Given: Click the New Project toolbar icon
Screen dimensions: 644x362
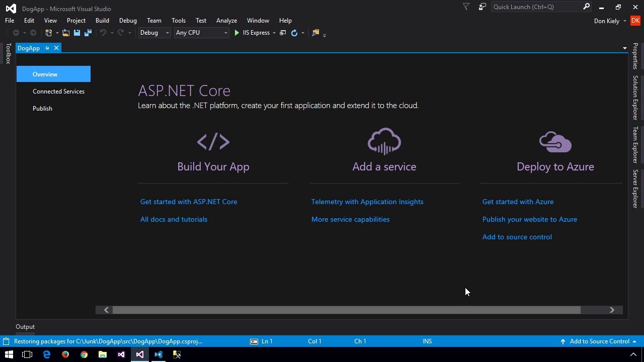Looking at the screenshot, I should (49, 33).
